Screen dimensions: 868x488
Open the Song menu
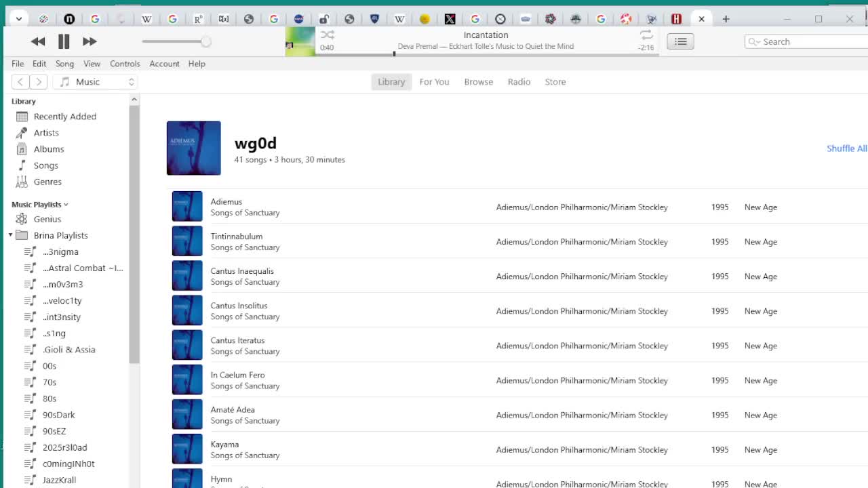click(64, 64)
